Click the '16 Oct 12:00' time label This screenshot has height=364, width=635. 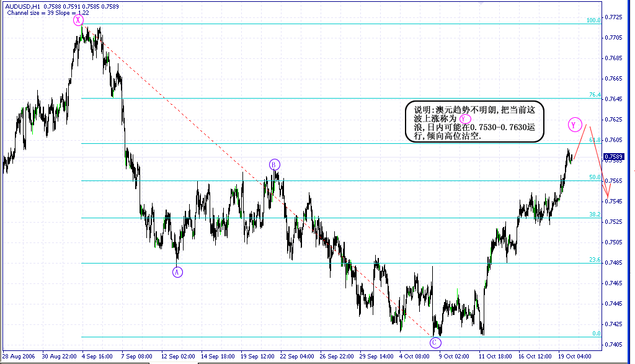[x=535, y=357]
